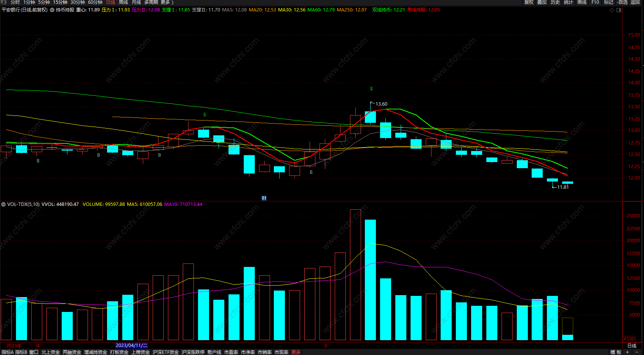
Task: Click the 单线持股: 12.05 legend value
Action: pyautogui.click(x=423, y=10)
